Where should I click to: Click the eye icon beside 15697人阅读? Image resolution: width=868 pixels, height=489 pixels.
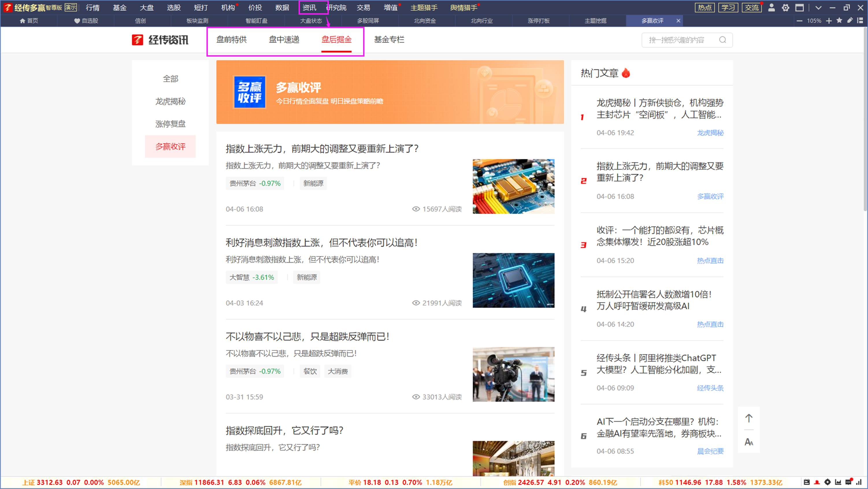416,209
